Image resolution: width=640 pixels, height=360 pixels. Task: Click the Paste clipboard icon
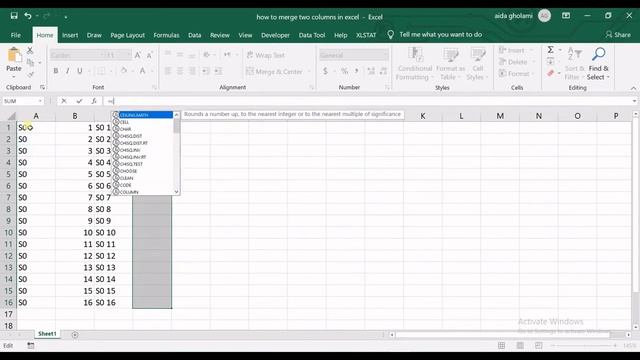click(14, 55)
